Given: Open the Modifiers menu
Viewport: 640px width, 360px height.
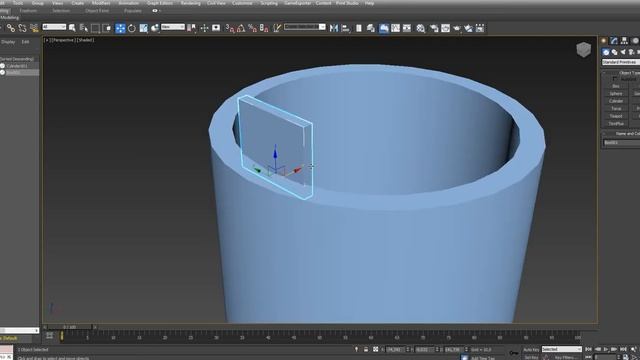Looking at the screenshot, I should (101, 2).
